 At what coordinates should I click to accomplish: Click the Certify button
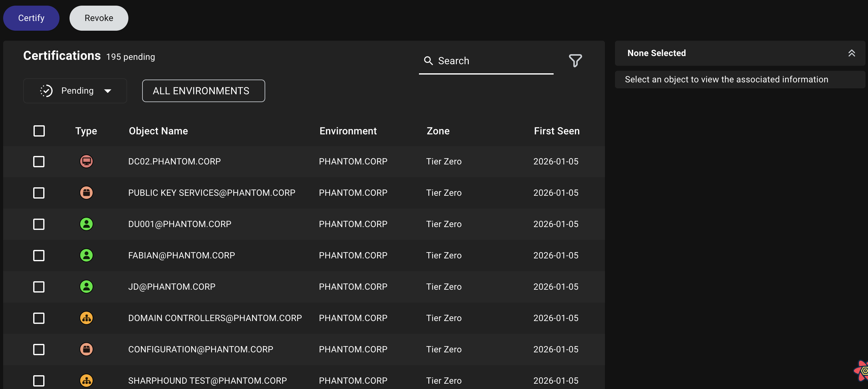(31, 18)
